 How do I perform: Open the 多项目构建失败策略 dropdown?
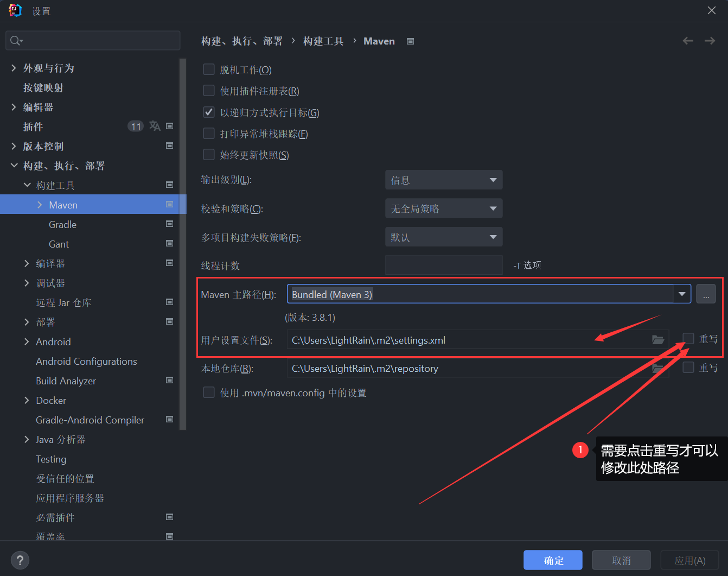(x=444, y=237)
